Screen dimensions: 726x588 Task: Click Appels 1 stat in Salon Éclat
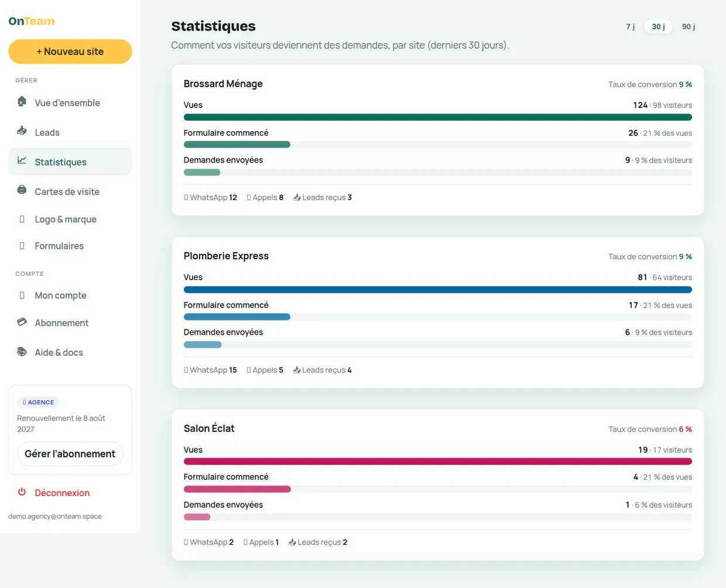[x=261, y=542]
